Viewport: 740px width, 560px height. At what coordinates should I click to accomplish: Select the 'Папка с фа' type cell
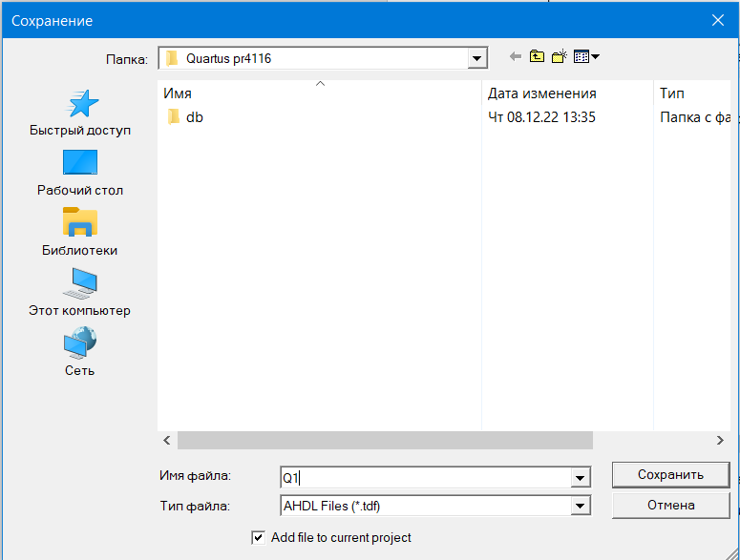pos(695,117)
